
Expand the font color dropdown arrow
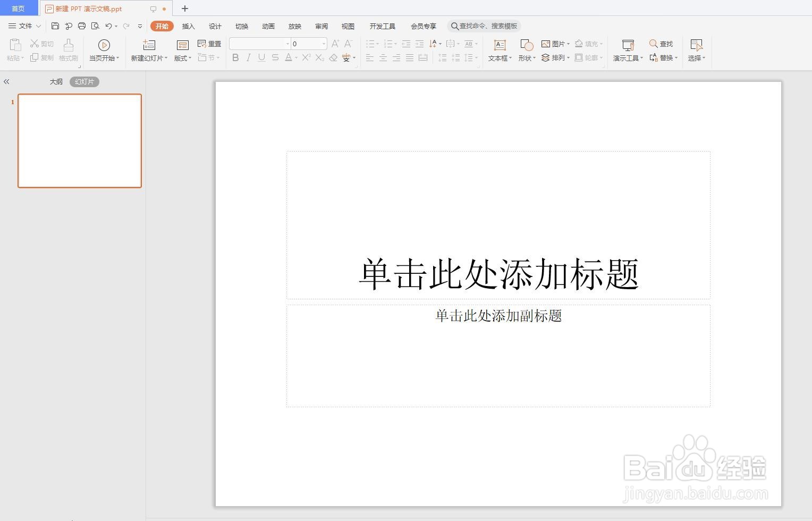pos(296,58)
